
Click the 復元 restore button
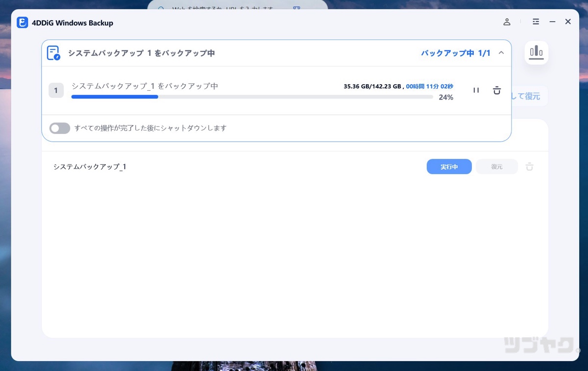pos(496,167)
